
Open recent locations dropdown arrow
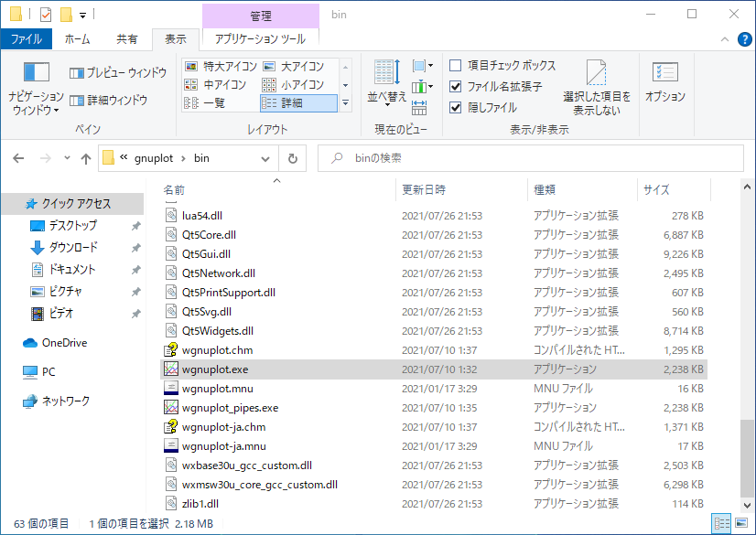point(67,158)
